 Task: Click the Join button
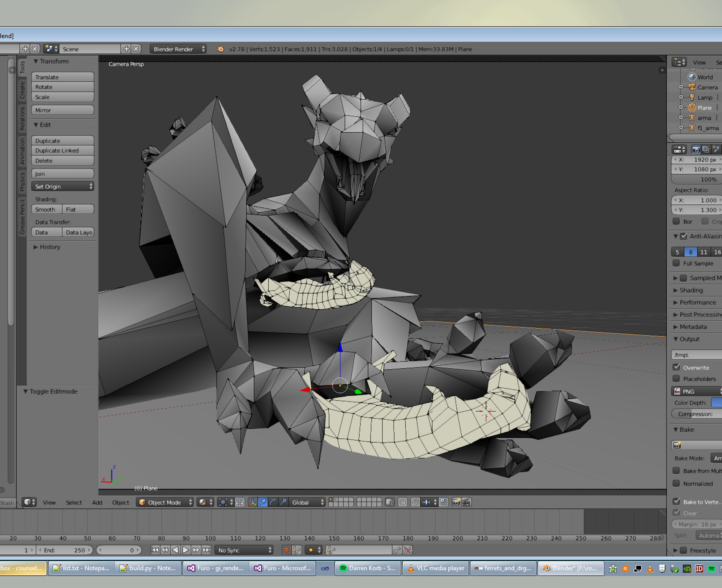[63, 174]
